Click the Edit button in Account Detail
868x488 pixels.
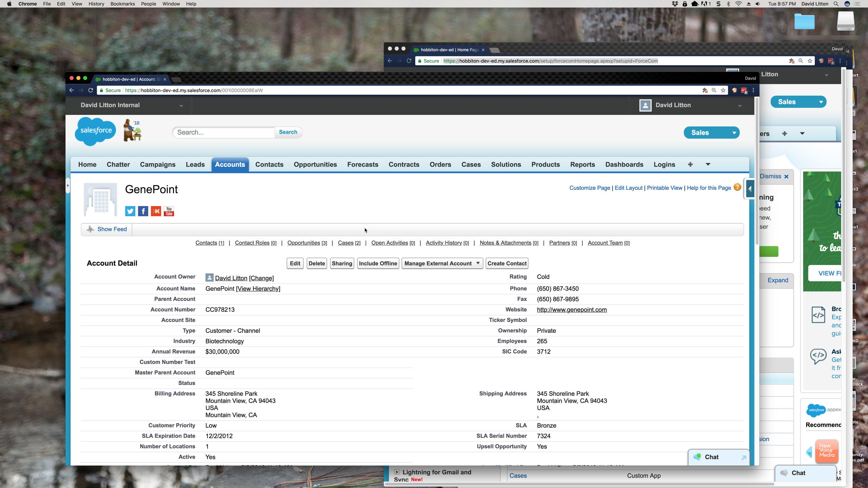295,263
